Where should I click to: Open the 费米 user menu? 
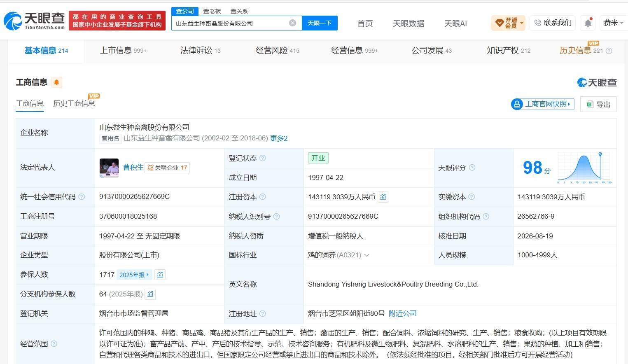613,23
